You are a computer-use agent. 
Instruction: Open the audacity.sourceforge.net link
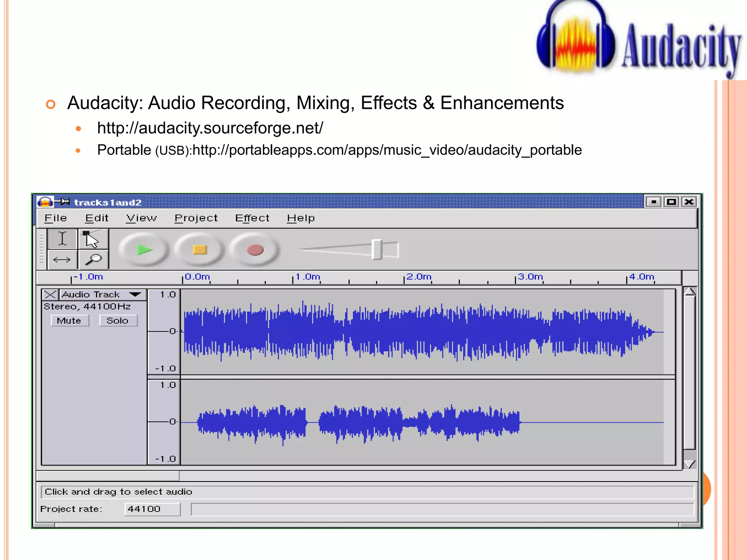210,128
